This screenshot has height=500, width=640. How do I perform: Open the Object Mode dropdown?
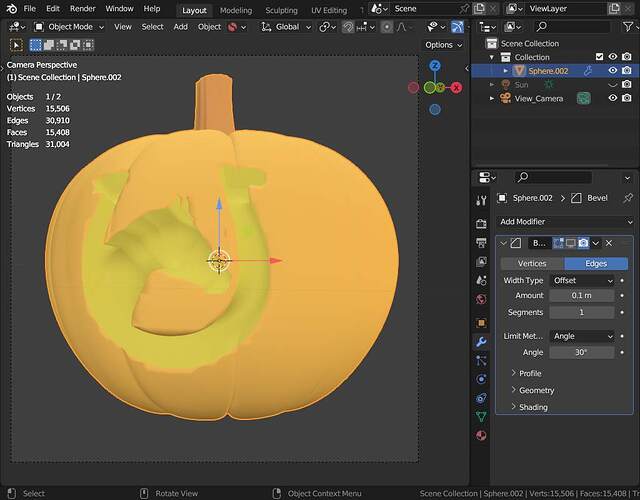pyautogui.click(x=69, y=27)
